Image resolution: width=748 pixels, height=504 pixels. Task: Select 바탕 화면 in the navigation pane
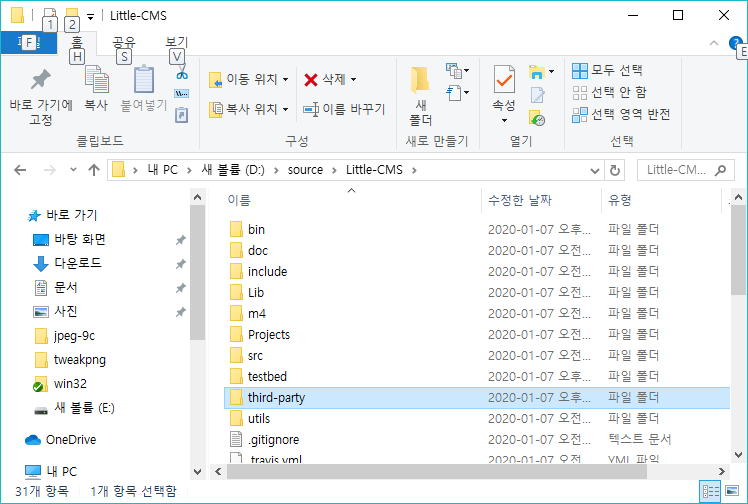(x=69, y=239)
